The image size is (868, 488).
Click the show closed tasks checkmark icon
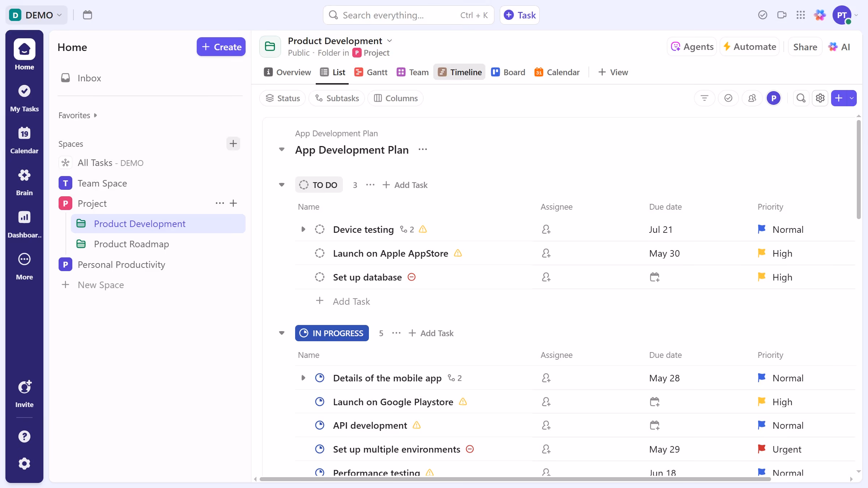[728, 98]
